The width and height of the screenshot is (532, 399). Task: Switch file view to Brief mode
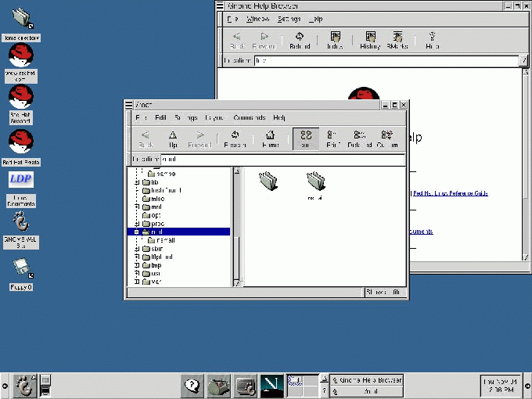click(x=332, y=138)
